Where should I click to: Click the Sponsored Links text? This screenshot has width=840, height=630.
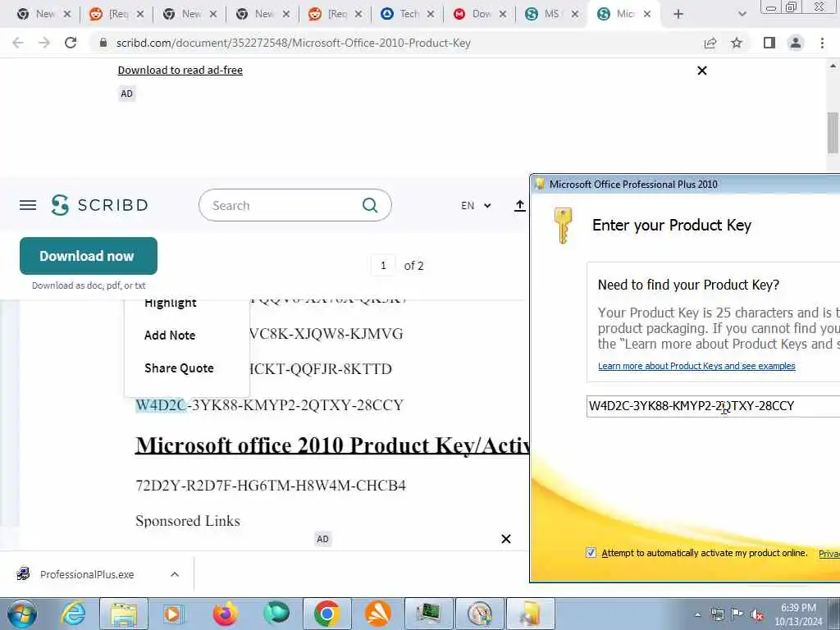[x=188, y=521]
